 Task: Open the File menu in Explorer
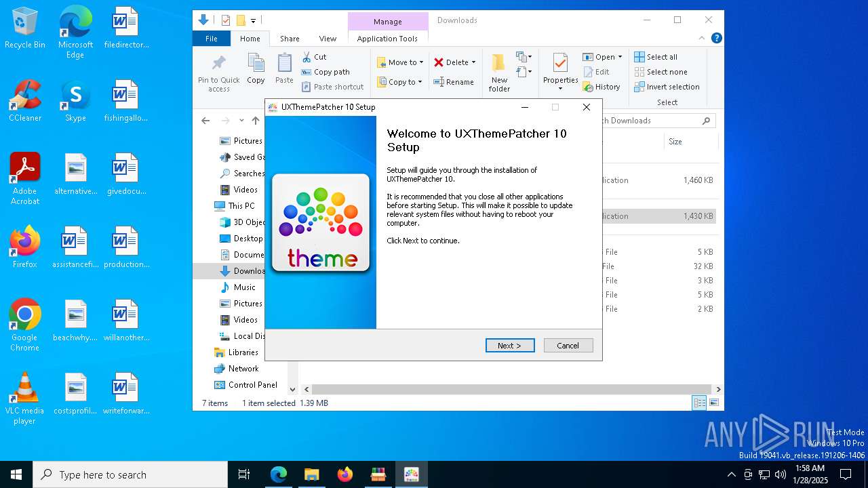(212, 39)
